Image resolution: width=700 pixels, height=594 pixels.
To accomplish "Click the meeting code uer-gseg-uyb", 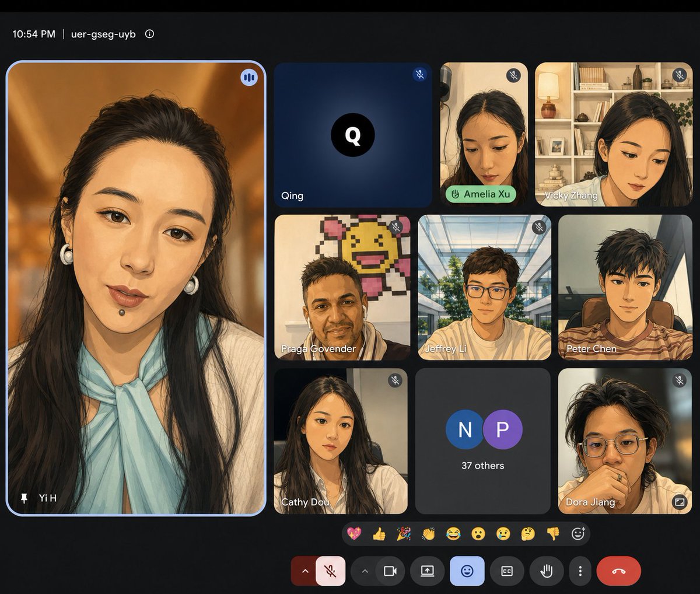I will click(103, 34).
